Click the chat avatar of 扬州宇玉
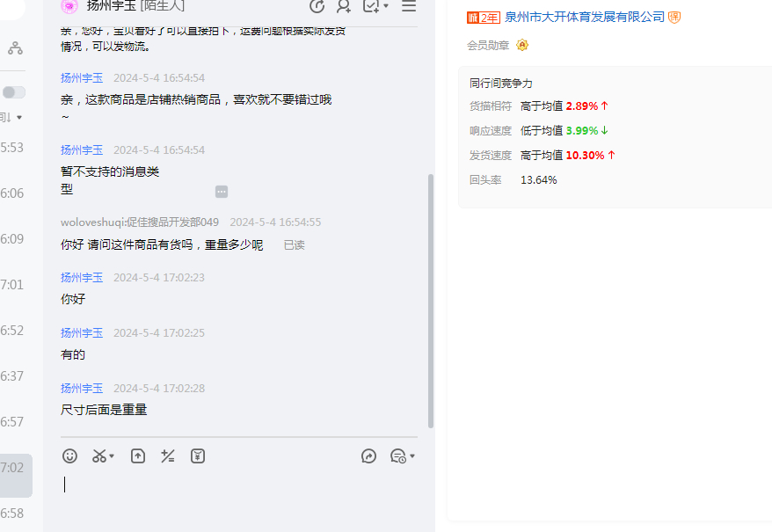The height and width of the screenshot is (532, 772). pyautogui.click(x=69, y=6)
